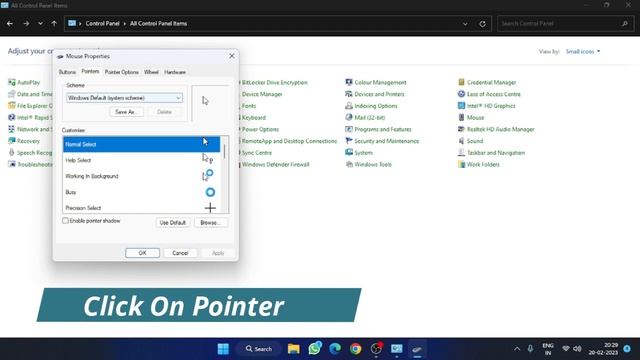Click the Save As button

point(127,112)
